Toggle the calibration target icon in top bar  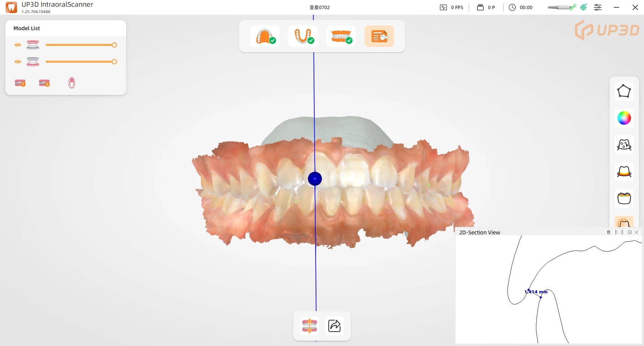point(584,7)
